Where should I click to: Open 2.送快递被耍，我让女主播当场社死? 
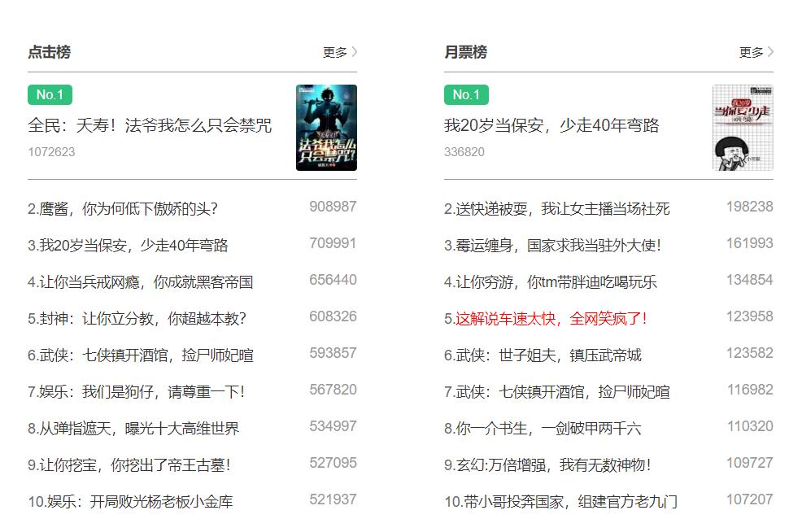(x=557, y=209)
